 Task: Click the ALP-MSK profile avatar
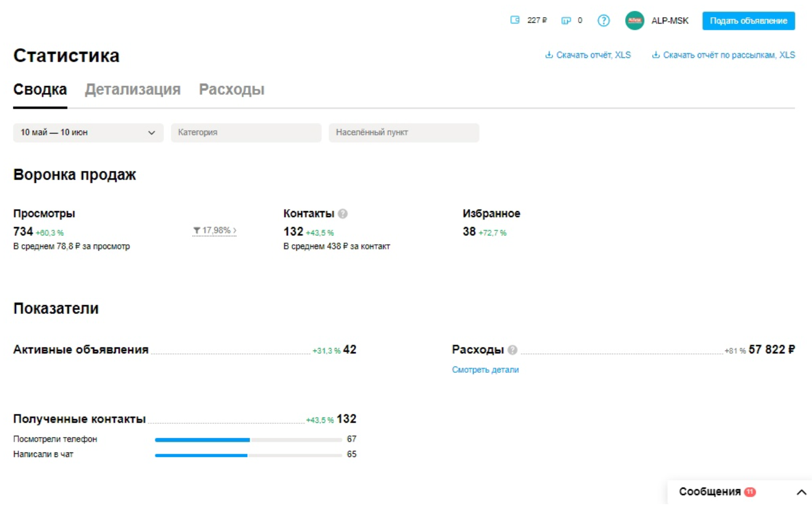pyautogui.click(x=634, y=21)
